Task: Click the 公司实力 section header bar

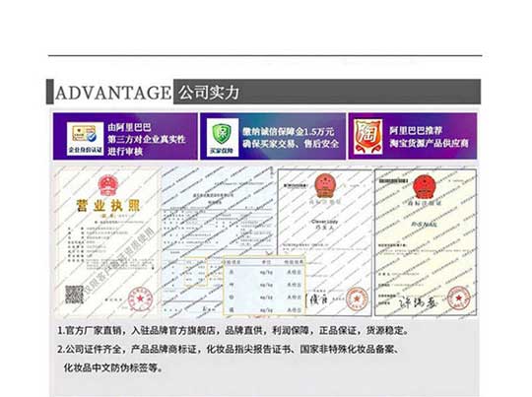Action: pyautogui.click(x=327, y=92)
